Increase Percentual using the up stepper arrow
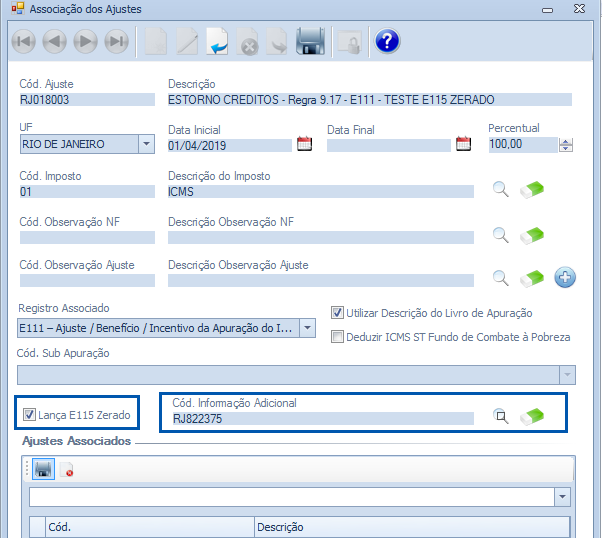 566,140
